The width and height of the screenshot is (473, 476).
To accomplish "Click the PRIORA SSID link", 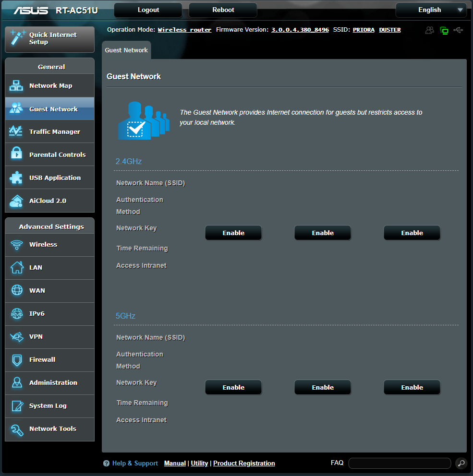I will click(364, 30).
